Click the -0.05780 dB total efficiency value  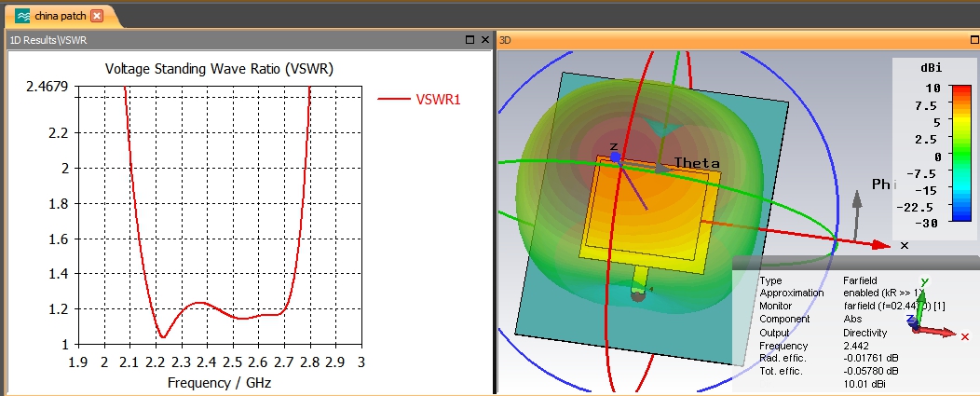tap(873, 372)
